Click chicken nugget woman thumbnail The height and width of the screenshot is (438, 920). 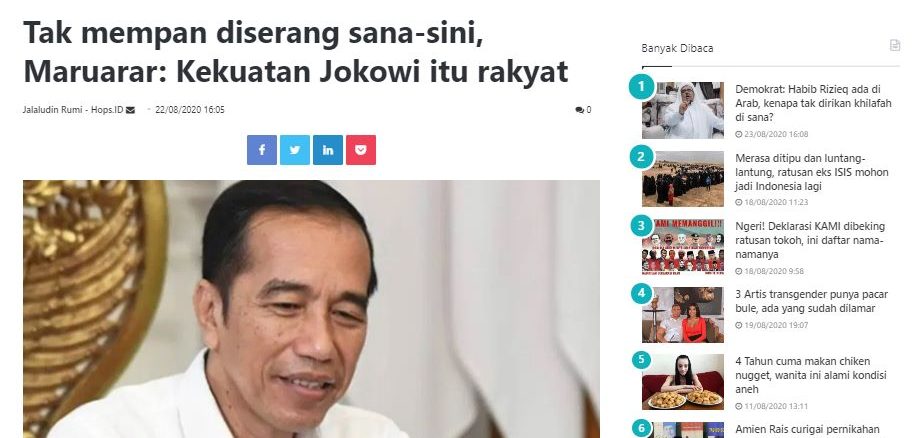(683, 382)
